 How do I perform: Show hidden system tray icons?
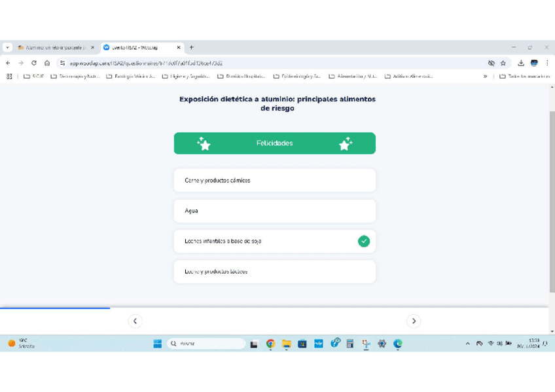pos(467,344)
